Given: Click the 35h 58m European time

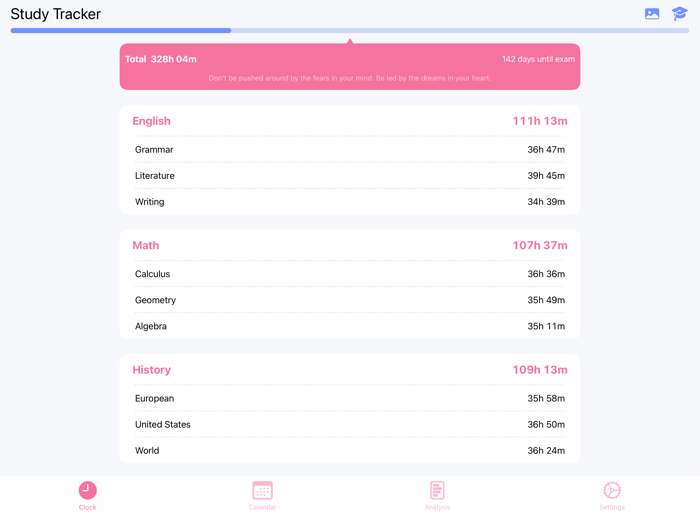Looking at the screenshot, I should [x=546, y=398].
